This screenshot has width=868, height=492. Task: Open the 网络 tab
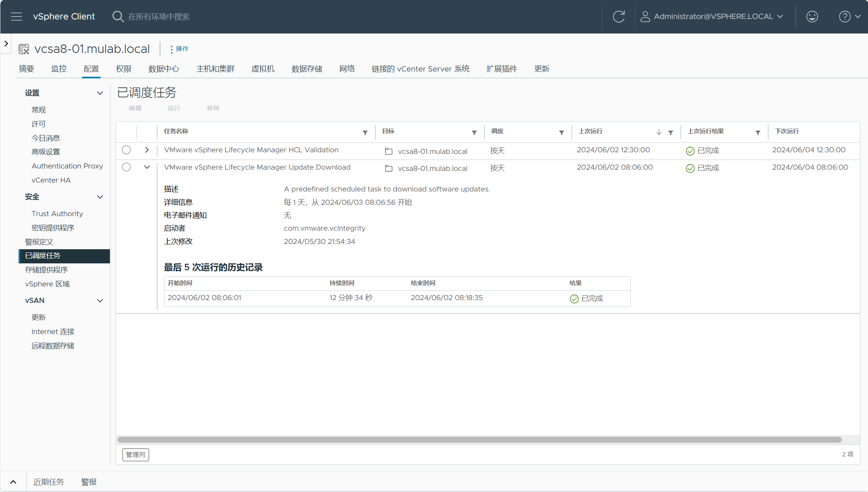coord(347,69)
